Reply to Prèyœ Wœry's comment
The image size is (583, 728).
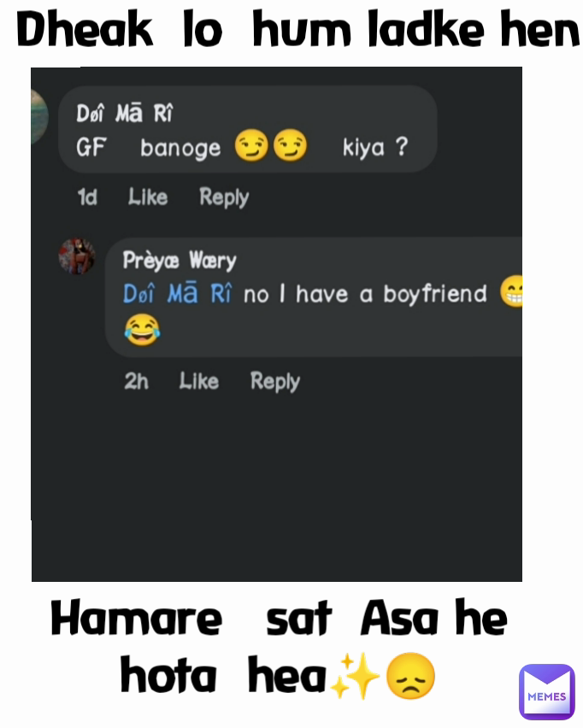click(275, 382)
